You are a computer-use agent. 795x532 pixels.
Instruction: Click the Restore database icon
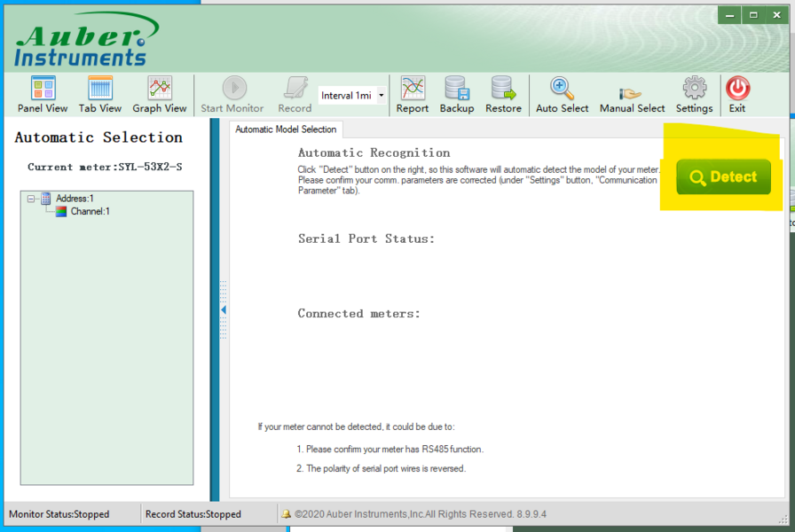[503, 94]
